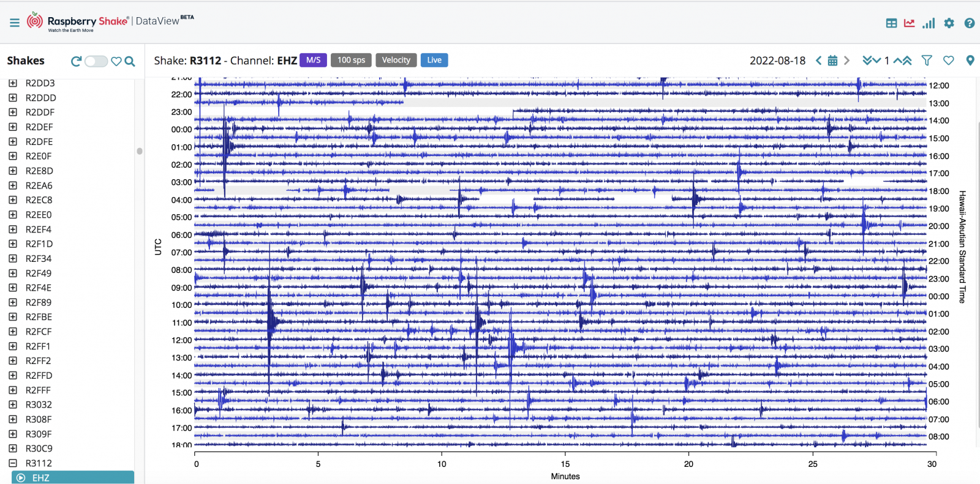Select station R309F in list

click(x=39, y=434)
